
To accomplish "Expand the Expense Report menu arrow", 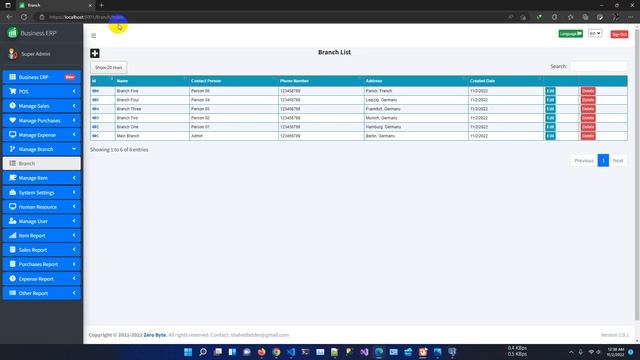I will point(74,279).
